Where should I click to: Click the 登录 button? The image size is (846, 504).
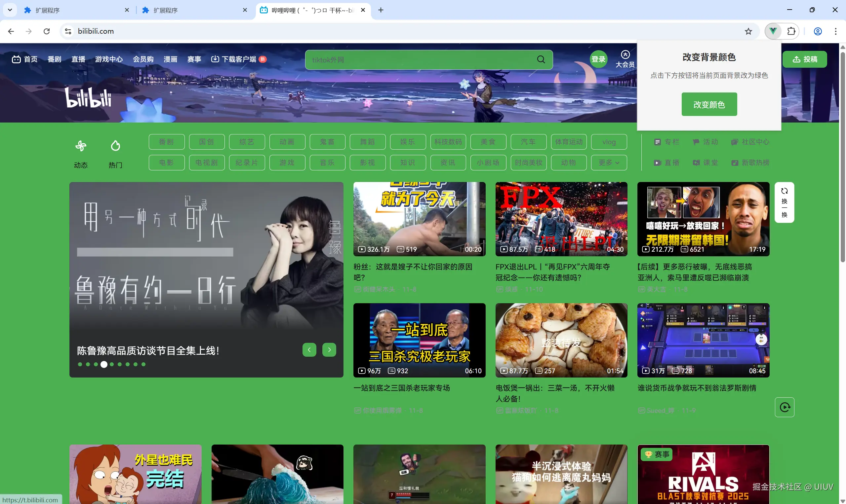[598, 59]
